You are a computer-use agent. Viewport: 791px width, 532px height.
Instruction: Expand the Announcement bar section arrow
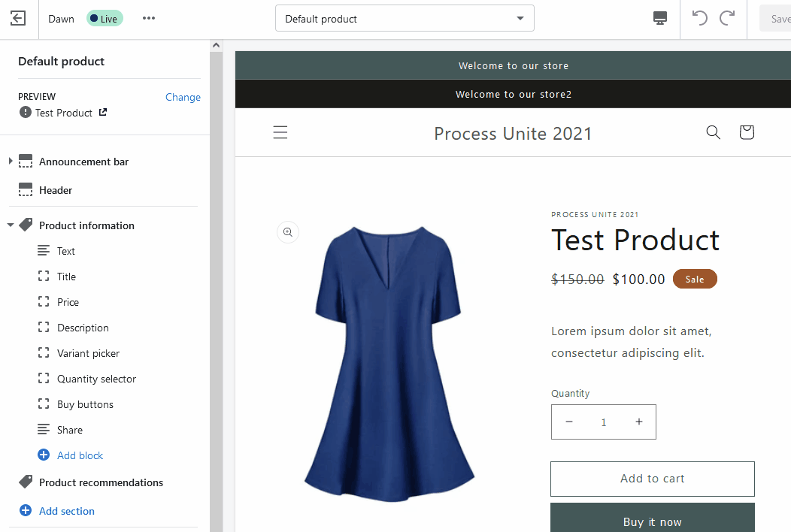point(10,161)
